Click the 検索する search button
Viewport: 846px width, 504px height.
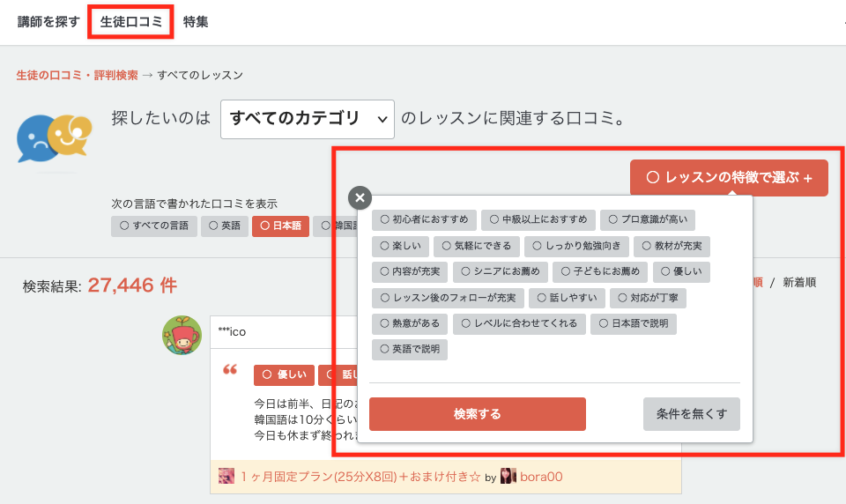(478, 414)
